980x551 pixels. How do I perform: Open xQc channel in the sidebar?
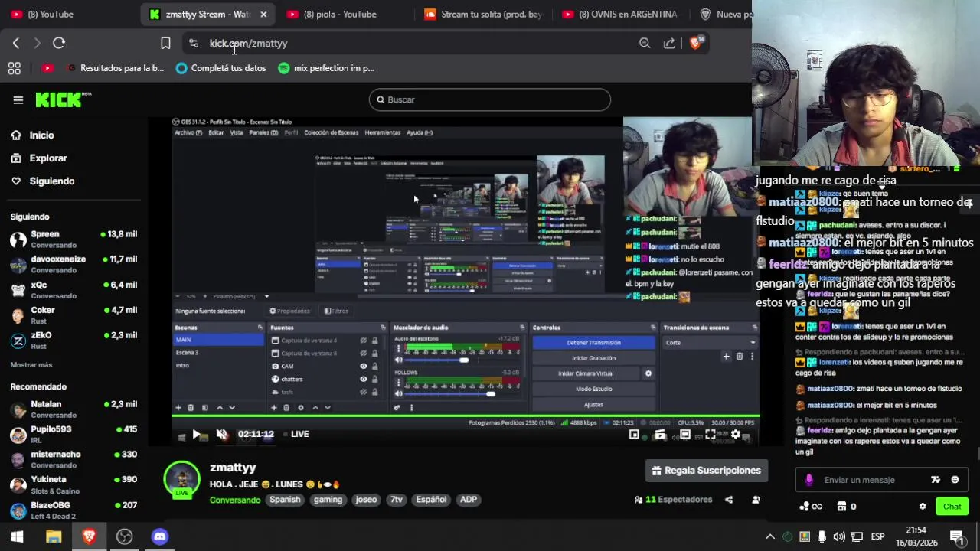tap(73, 289)
